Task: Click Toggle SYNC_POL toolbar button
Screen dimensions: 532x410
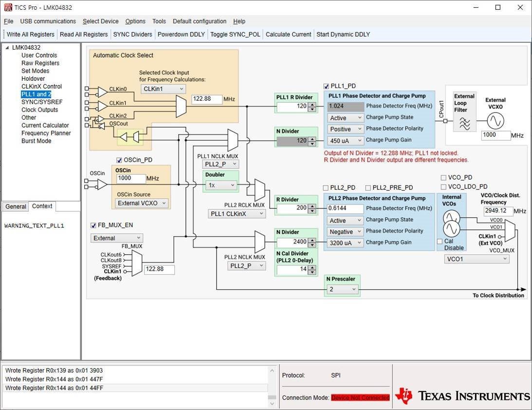Action: (235, 34)
